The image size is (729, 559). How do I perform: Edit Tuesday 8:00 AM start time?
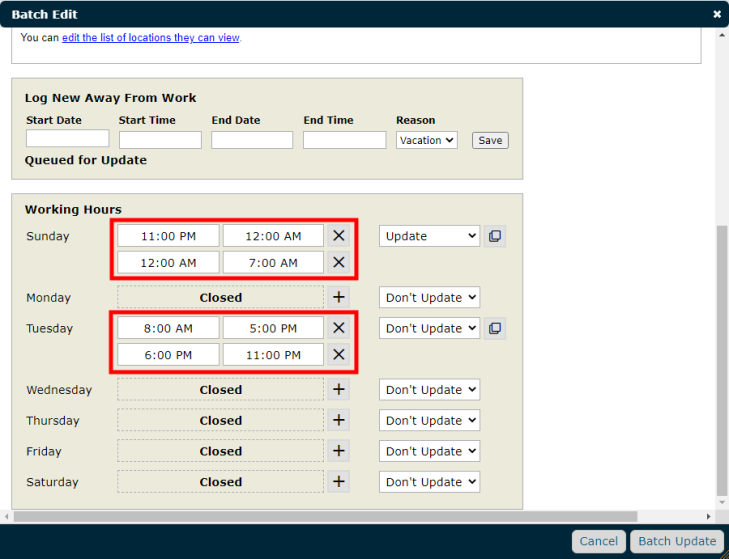tap(168, 328)
